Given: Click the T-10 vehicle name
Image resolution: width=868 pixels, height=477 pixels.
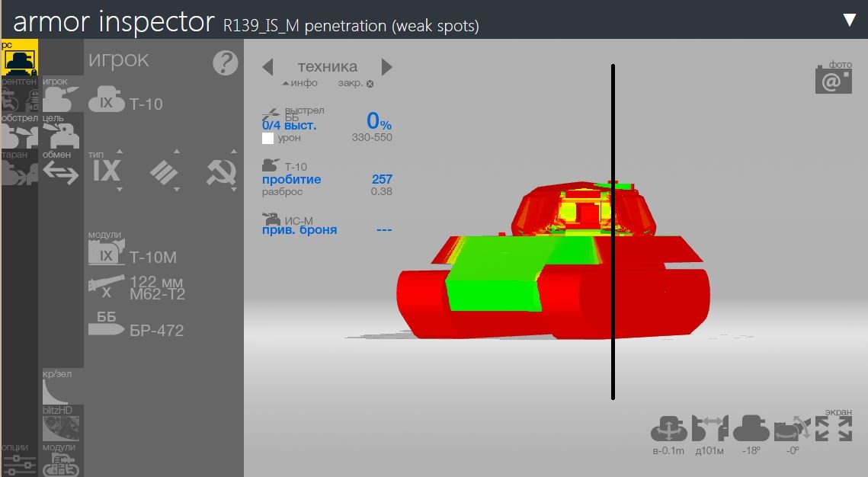Looking at the screenshot, I should (146, 104).
